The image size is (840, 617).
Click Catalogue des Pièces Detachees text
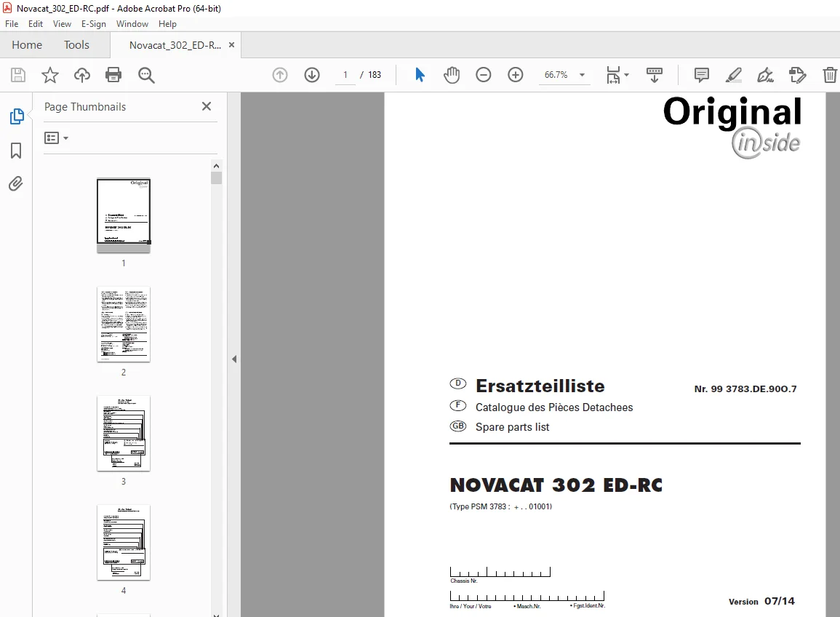point(554,407)
